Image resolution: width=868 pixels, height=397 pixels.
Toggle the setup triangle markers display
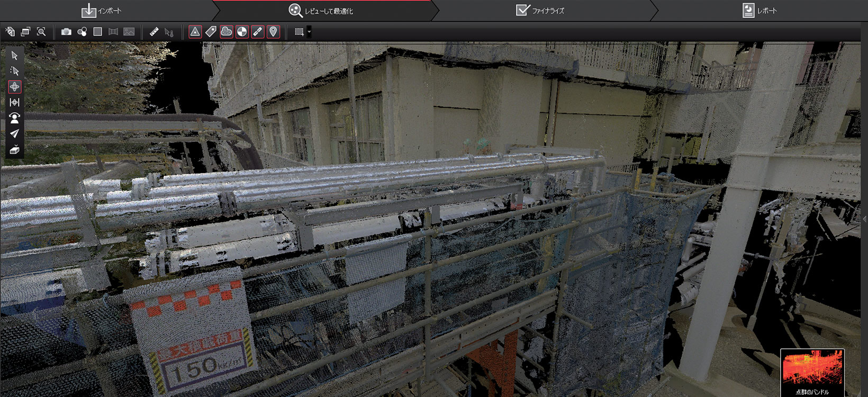[x=195, y=32]
